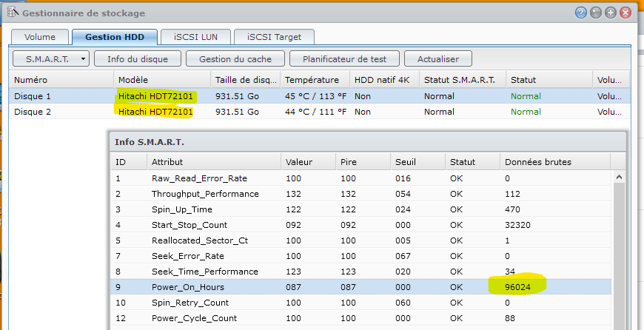
Task: Sort by the Modèle column header
Action: [162, 80]
